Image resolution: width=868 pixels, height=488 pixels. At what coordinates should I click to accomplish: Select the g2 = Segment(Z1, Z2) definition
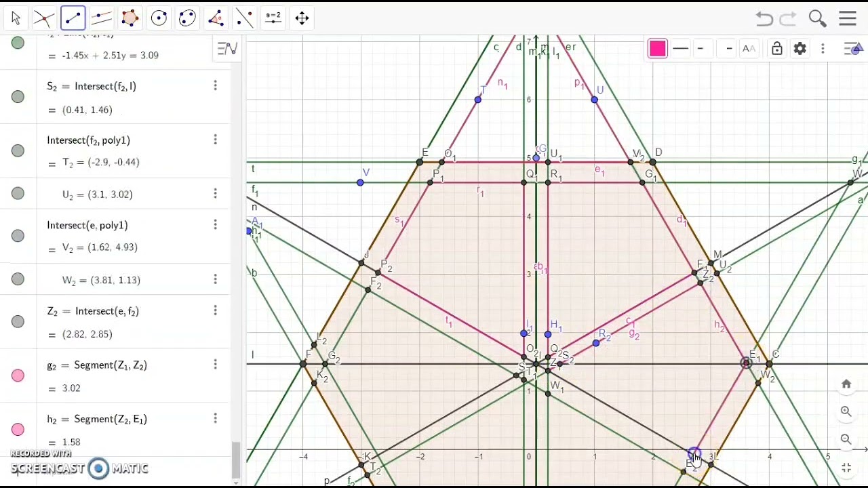(97, 365)
